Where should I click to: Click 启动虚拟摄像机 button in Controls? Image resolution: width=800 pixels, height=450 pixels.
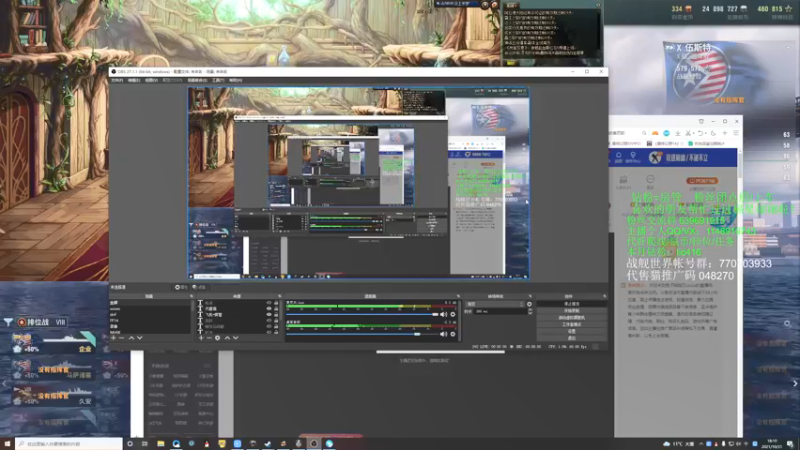571,317
